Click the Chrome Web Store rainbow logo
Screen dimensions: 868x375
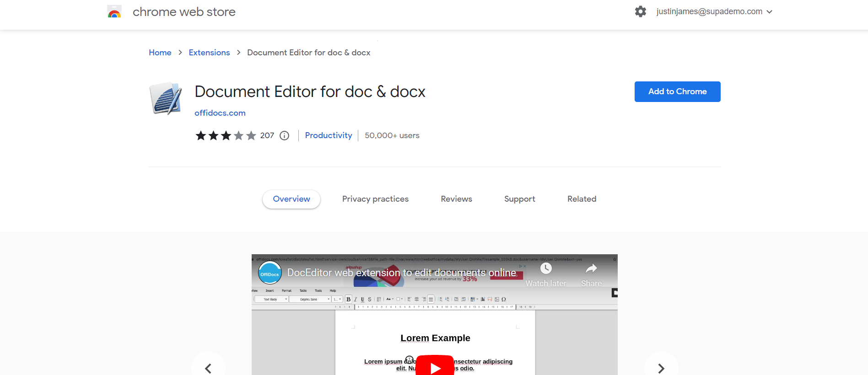click(x=114, y=11)
